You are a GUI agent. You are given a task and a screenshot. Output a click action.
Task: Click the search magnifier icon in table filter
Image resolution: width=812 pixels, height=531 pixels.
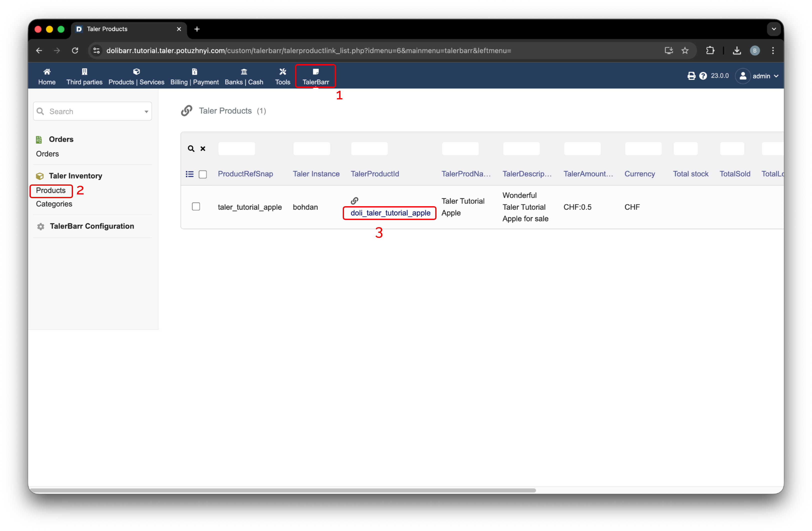click(191, 149)
